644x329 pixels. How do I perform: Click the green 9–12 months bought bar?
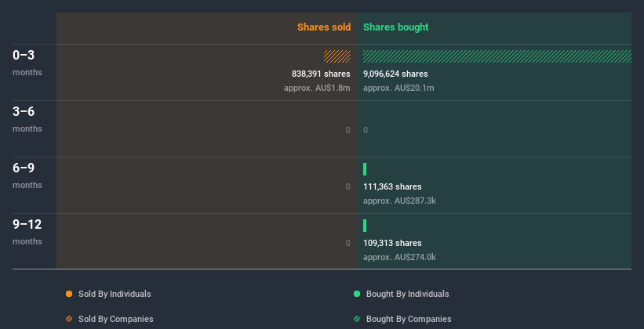[x=365, y=226]
